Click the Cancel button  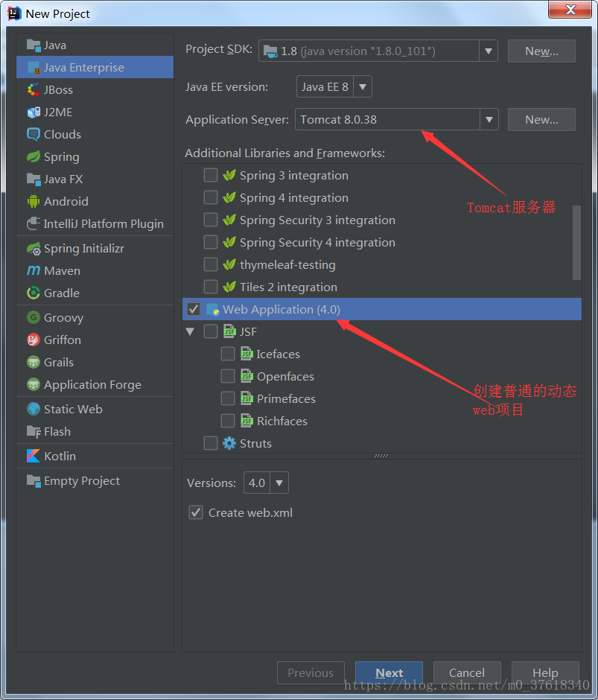click(467, 672)
